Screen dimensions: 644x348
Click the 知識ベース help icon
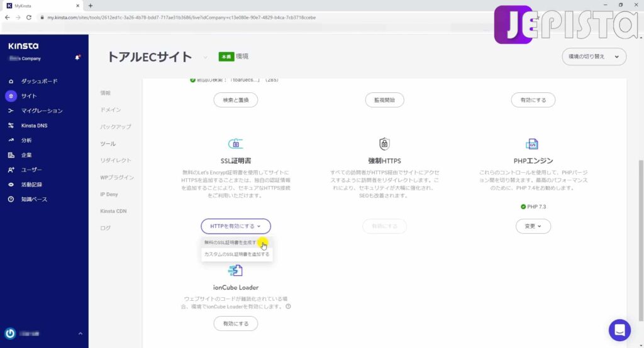[x=11, y=200]
